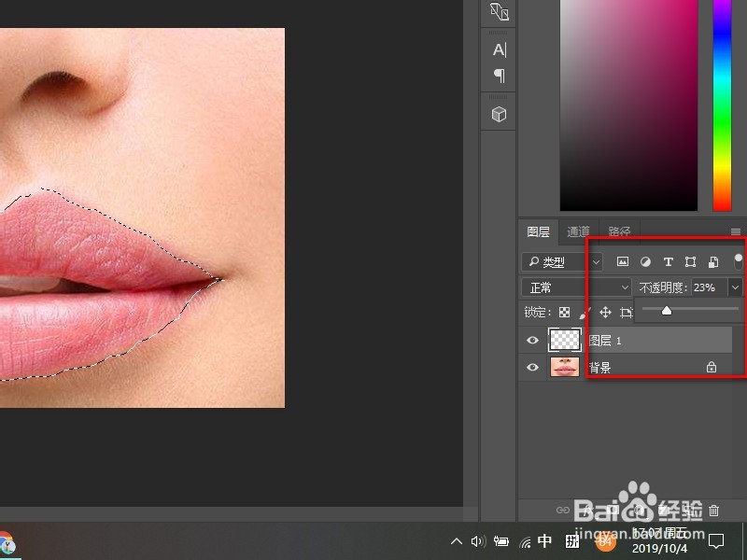Viewport: 747px width, 560px height.
Task: Filter layers by type layer T icon
Action: click(668, 261)
